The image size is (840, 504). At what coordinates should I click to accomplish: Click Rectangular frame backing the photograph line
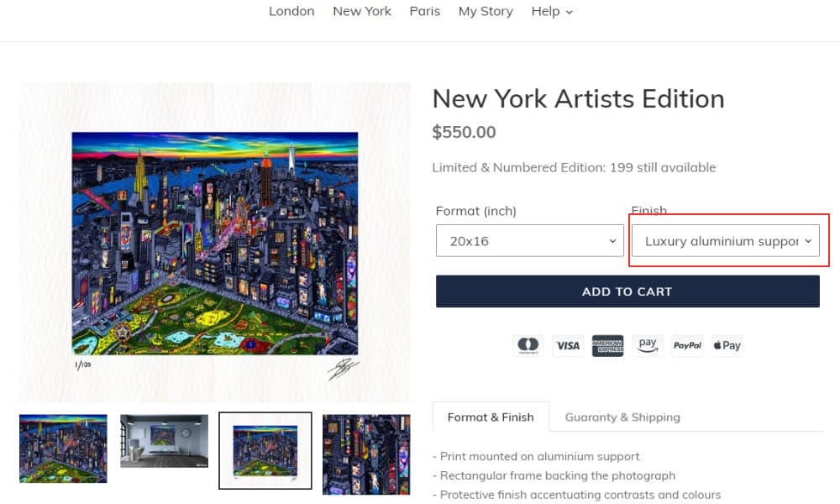554,475
